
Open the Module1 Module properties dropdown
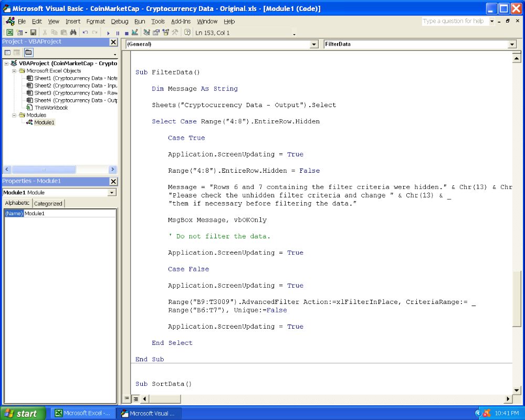click(112, 193)
